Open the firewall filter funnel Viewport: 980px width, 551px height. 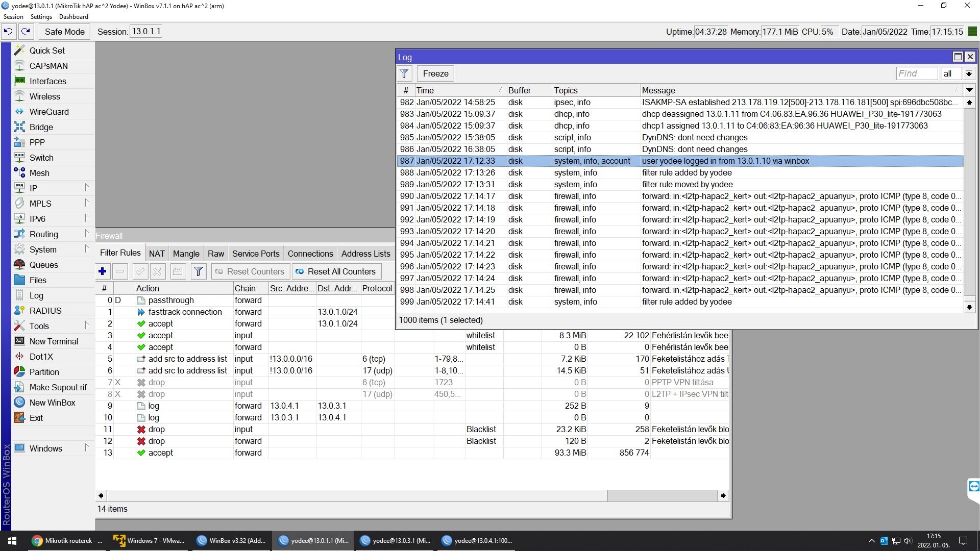(x=199, y=271)
